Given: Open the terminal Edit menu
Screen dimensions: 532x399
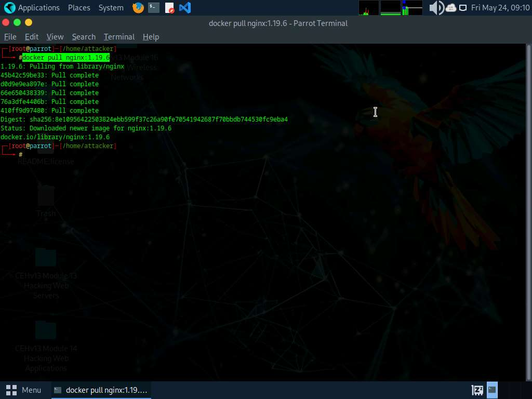Looking at the screenshot, I should click(32, 37).
